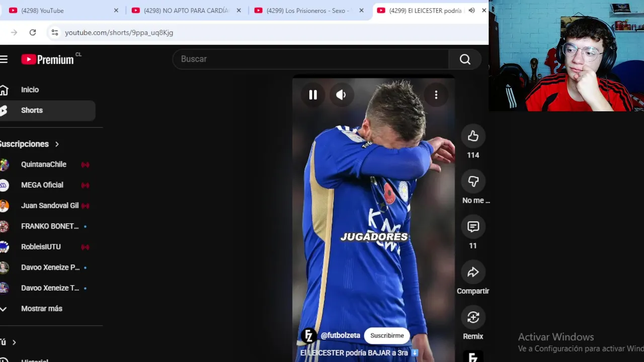This screenshot has width=644, height=362.
Task: Open Inicio in the sidebar
Action: pyautogui.click(x=48, y=89)
